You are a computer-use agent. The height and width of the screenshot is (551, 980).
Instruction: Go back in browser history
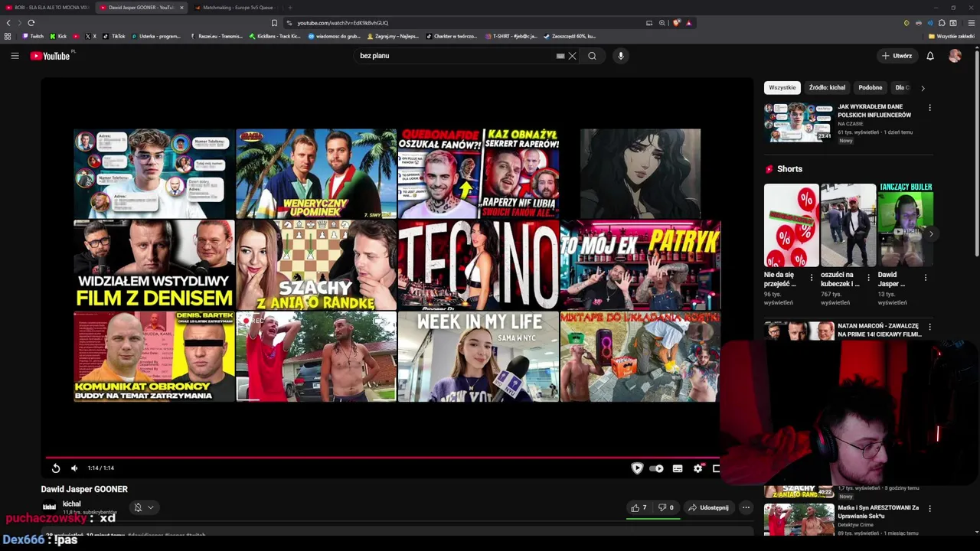8,23
